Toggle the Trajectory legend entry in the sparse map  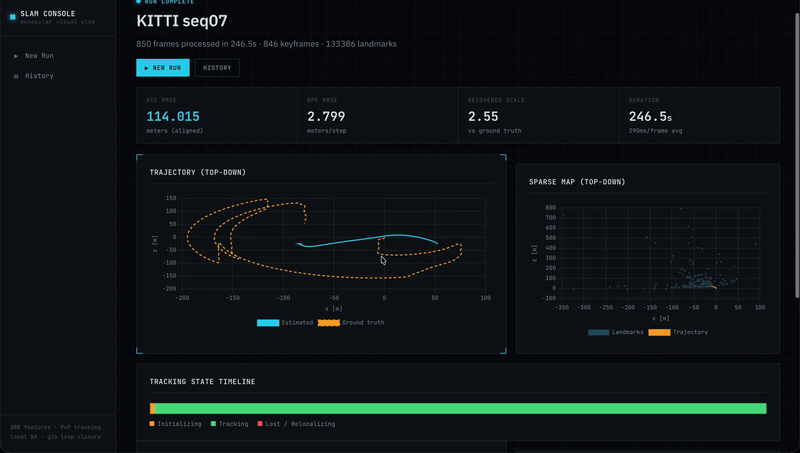point(678,332)
